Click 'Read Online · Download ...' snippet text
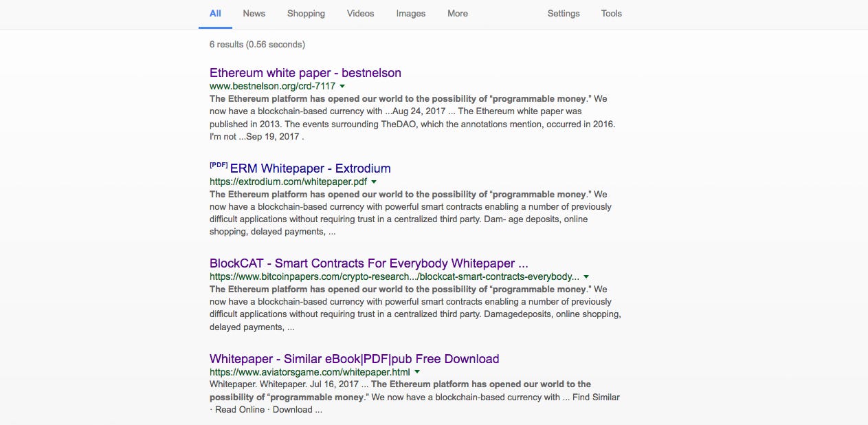 [x=269, y=410]
